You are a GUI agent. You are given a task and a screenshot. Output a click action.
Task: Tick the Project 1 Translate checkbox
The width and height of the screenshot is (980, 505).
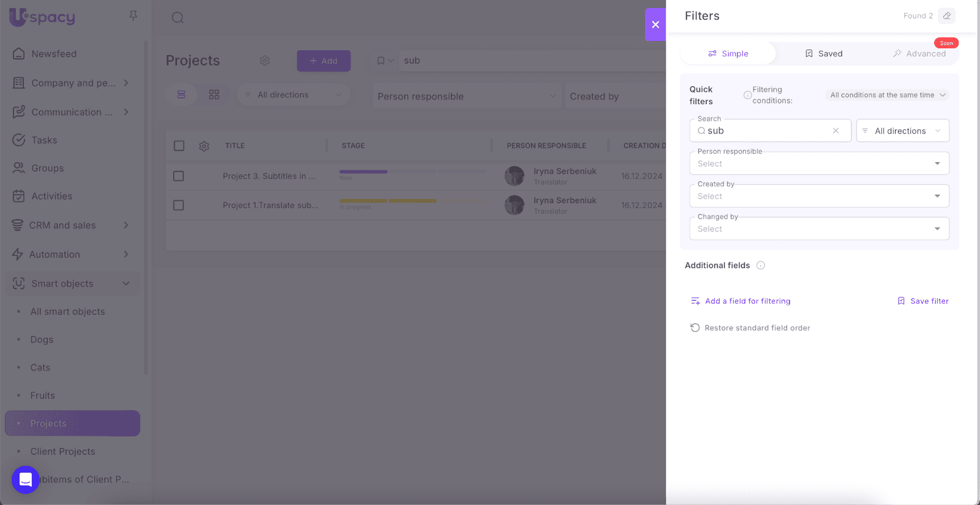(x=179, y=206)
